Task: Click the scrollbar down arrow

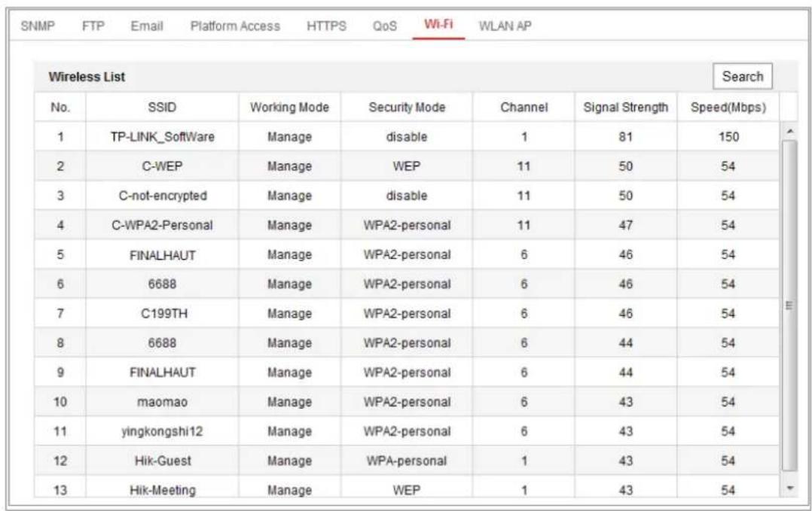Action: click(789, 488)
